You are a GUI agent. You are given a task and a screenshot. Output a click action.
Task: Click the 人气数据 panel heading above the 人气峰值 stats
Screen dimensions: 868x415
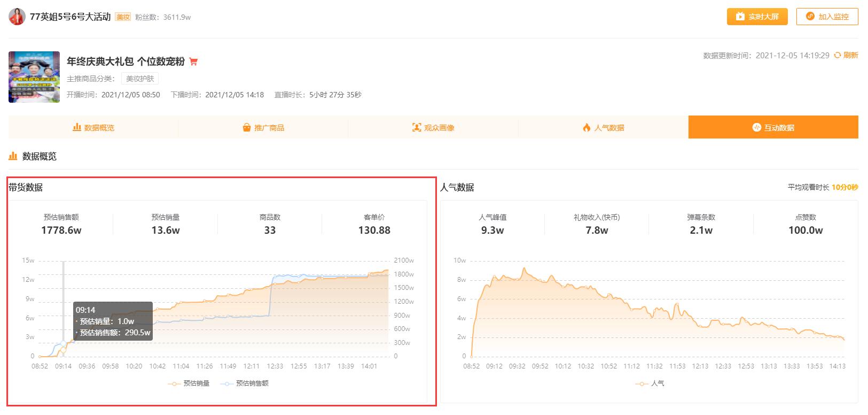pos(457,187)
